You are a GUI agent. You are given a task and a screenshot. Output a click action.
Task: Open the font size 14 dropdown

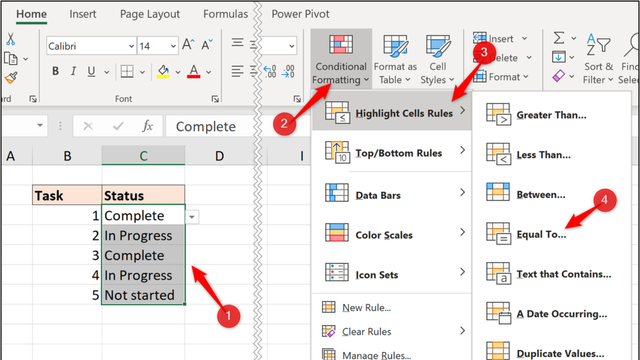point(173,46)
